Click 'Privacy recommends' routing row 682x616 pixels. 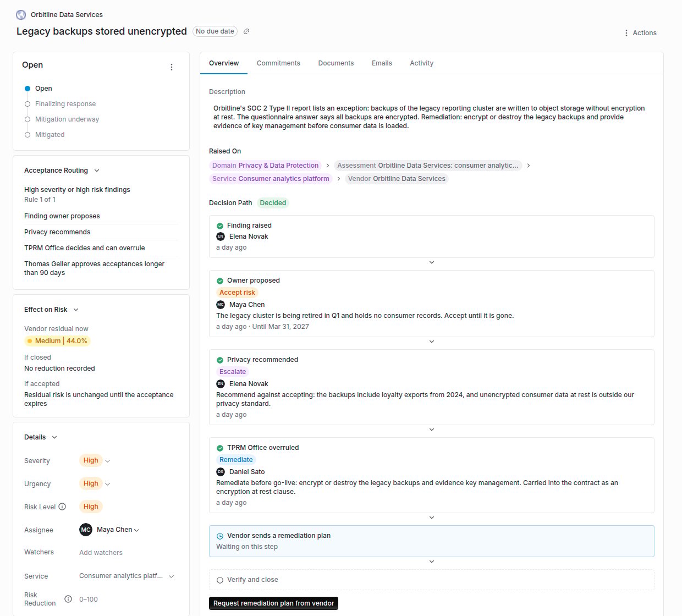[101, 232]
